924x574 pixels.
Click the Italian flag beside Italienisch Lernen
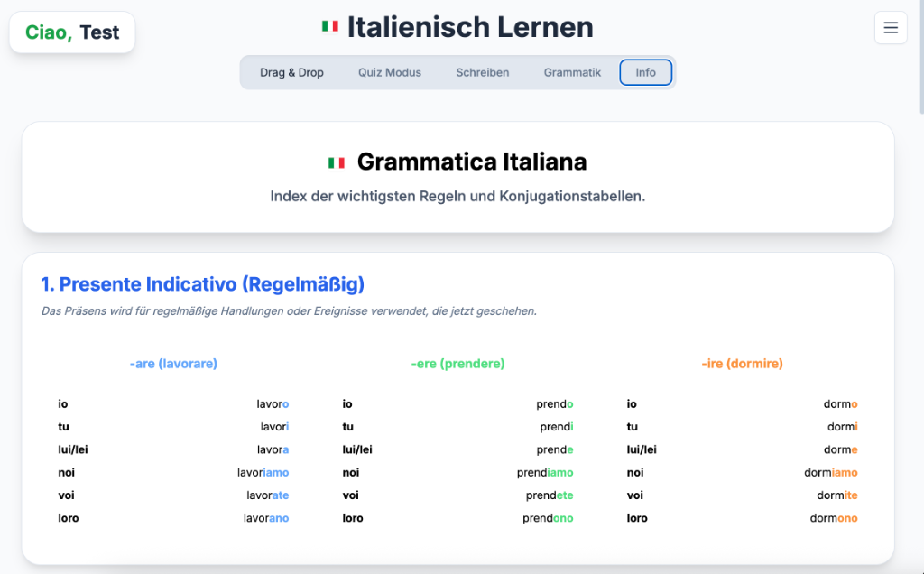pos(330,27)
